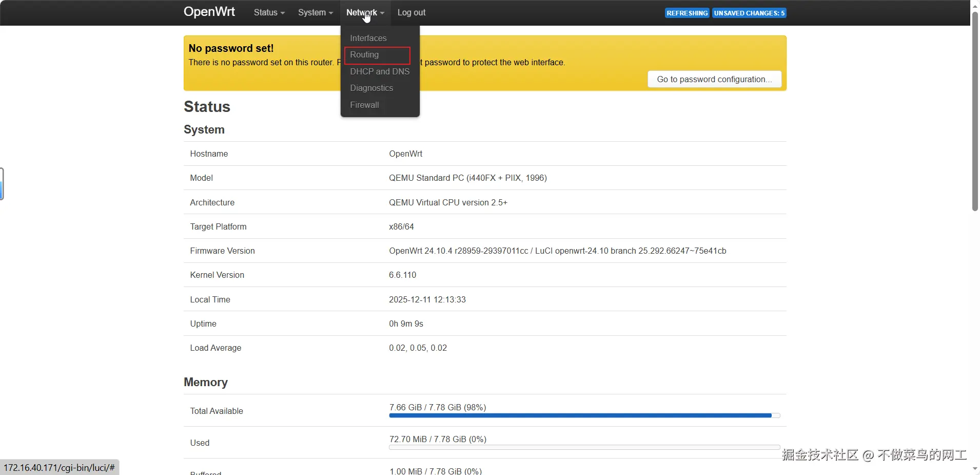This screenshot has width=980, height=475.
Task: Click the Status page heading
Action: (207, 107)
